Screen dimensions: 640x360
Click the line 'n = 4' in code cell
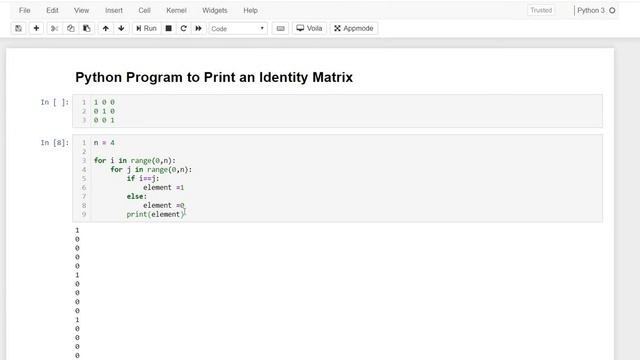104,142
